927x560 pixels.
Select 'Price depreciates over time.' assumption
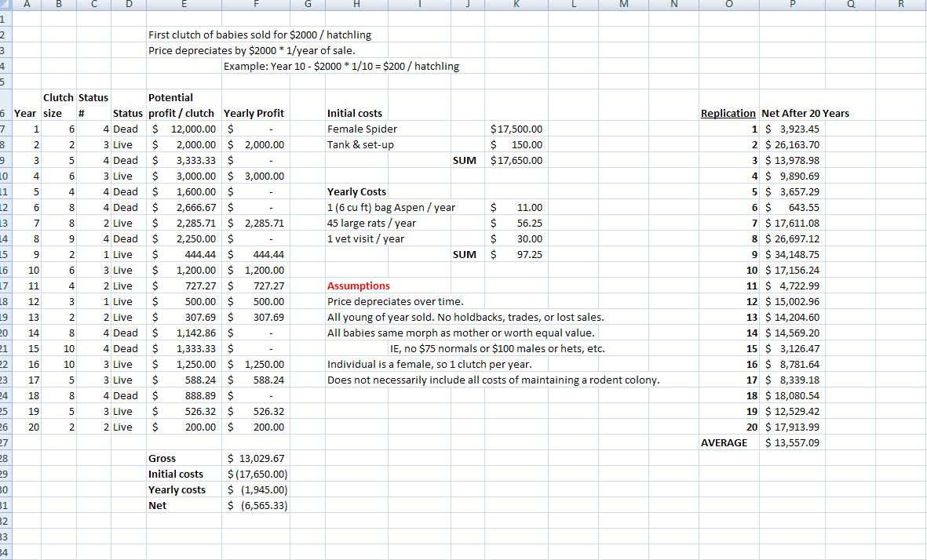[x=395, y=301]
